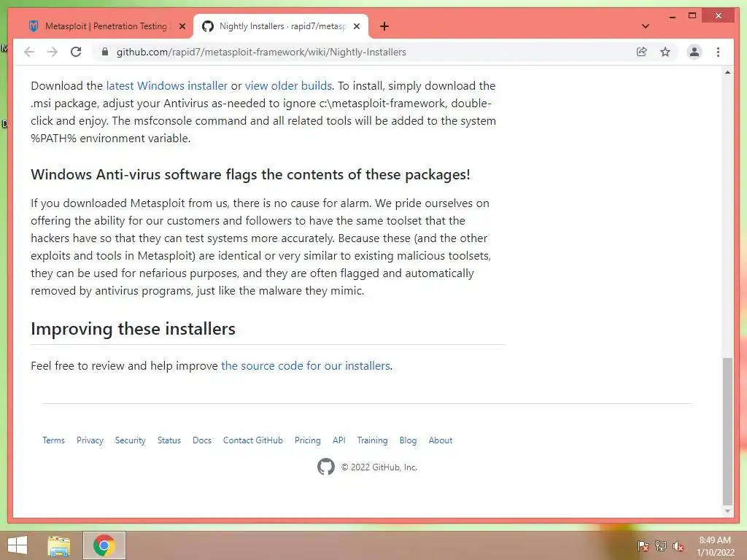Click the Metasploit tab favicon
This screenshot has width=747, height=560.
[34, 26]
